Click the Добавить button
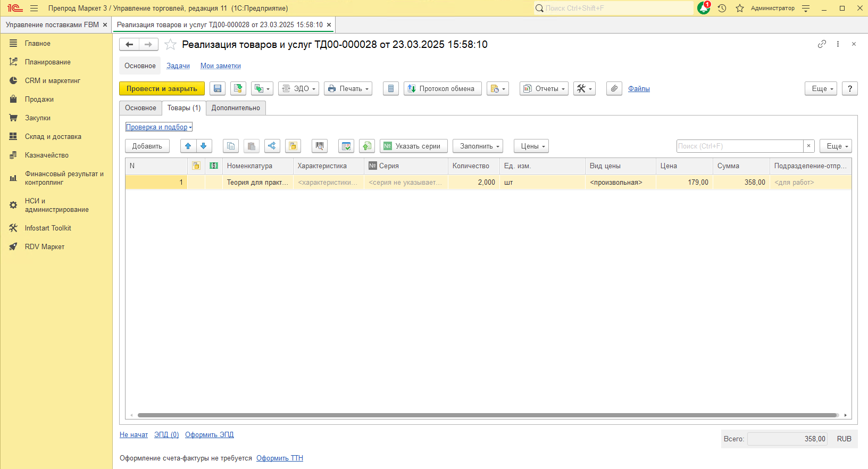The image size is (868, 469). [x=147, y=146]
